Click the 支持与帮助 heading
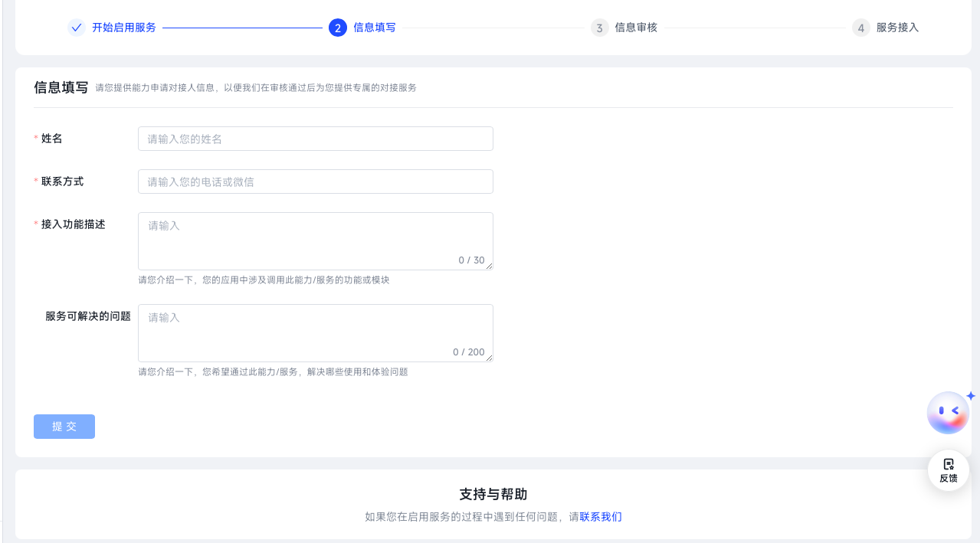The image size is (980, 543). click(x=493, y=494)
